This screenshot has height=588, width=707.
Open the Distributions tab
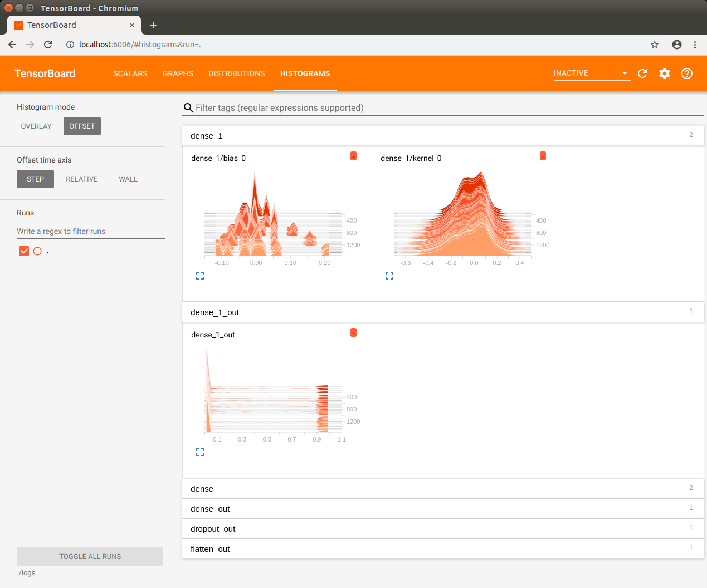click(237, 73)
